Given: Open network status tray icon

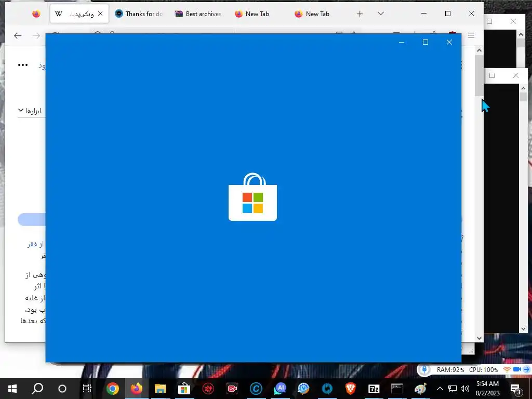Looking at the screenshot, I should 453,389.
